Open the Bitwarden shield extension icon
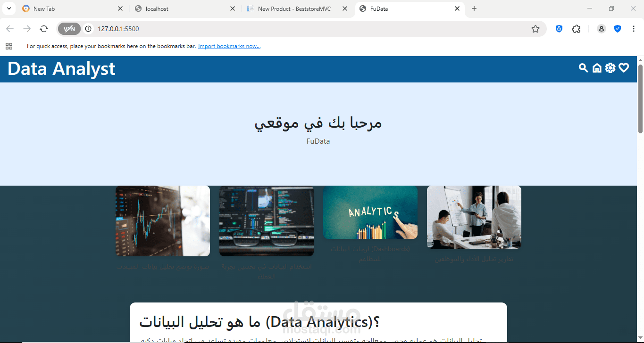Image resolution: width=644 pixels, height=343 pixels. pos(559,29)
